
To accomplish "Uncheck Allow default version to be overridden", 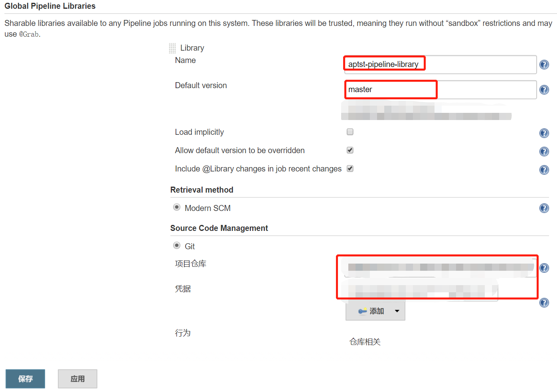I will pos(350,150).
